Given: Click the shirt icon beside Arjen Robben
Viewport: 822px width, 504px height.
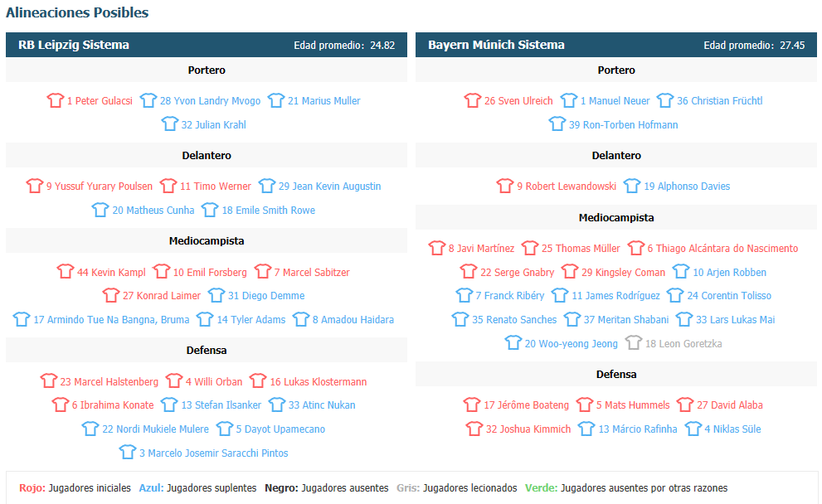Looking at the screenshot, I should [681, 271].
